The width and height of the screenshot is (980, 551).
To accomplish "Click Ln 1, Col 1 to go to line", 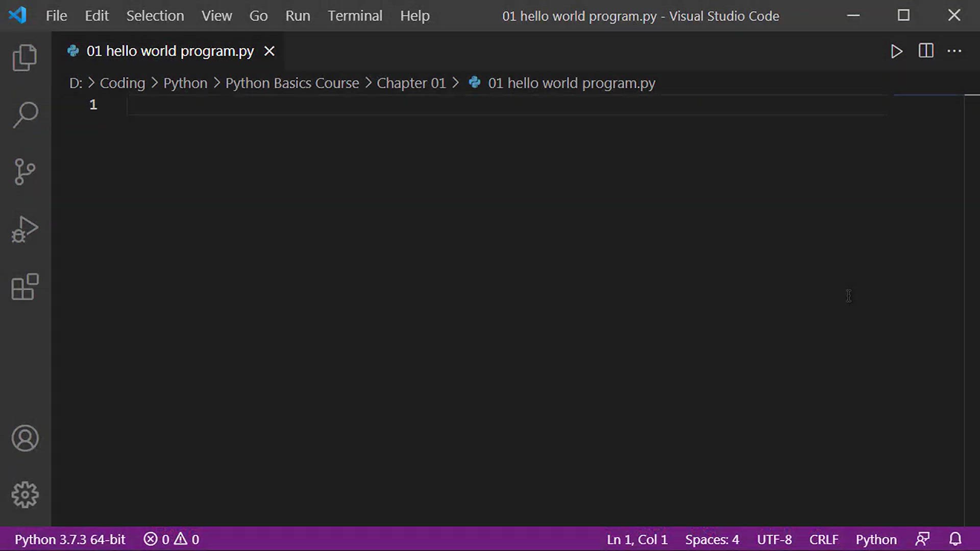I will click(x=637, y=539).
